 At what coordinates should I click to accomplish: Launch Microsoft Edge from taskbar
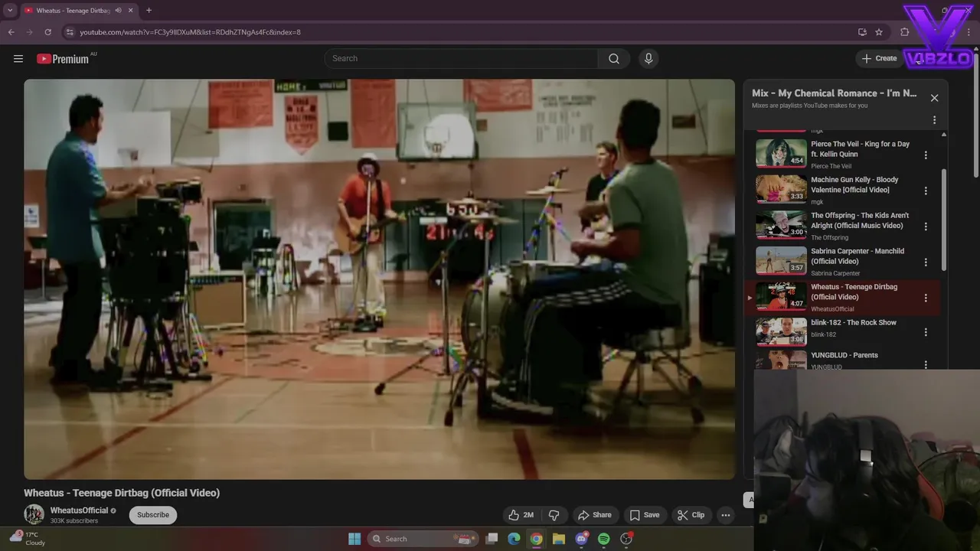[x=514, y=539]
